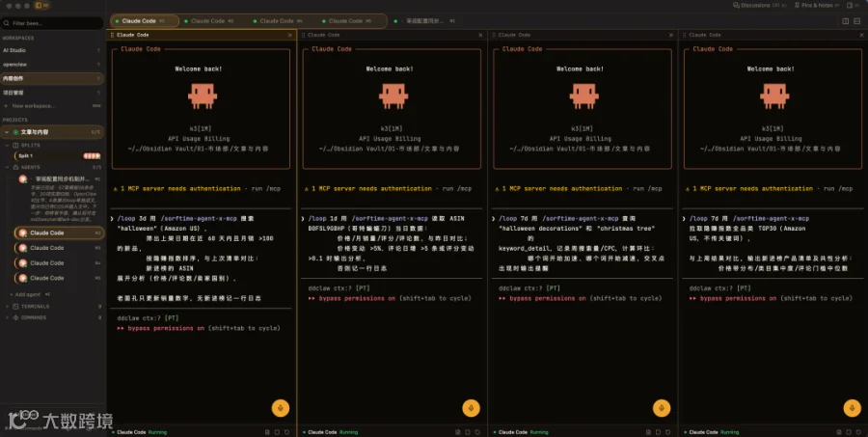Viewport: 868px width, 437px height.
Task: Select the 项目管理 workspace
Action: pos(52,93)
